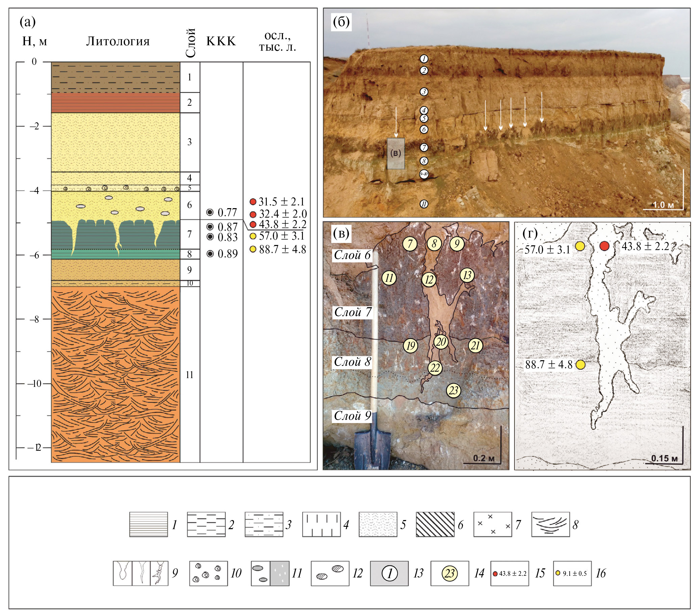The width and height of the screenshot is (698, 616).
Task: Click the diagonal hatching legend symbol 6
Action: pyautogui.click(x=435, y=524)
